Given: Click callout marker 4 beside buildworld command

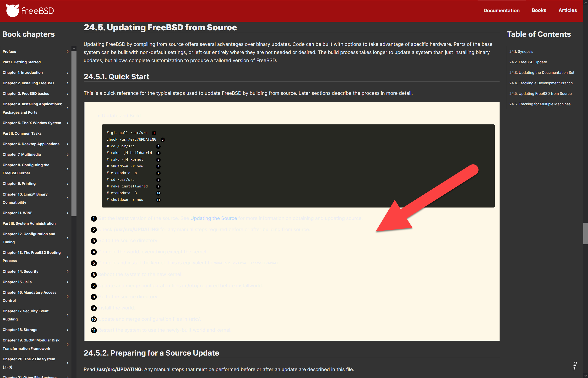Looking at the screenshot, I should (158, 153).
